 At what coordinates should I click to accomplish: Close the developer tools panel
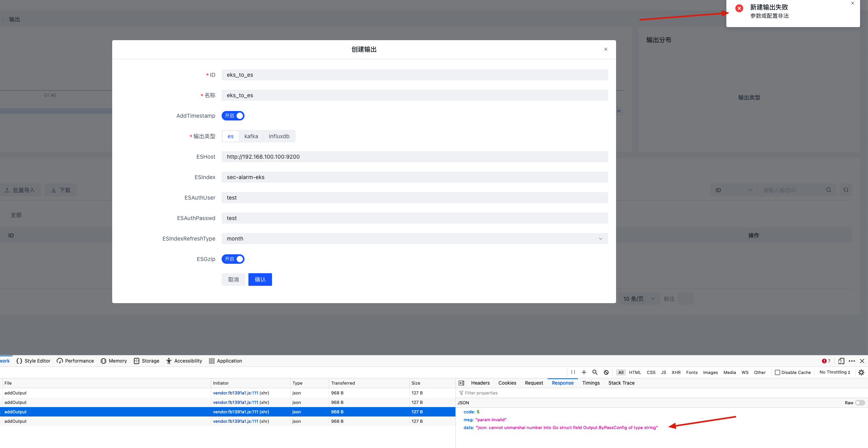pyautogui.click(x=862, y=361)
